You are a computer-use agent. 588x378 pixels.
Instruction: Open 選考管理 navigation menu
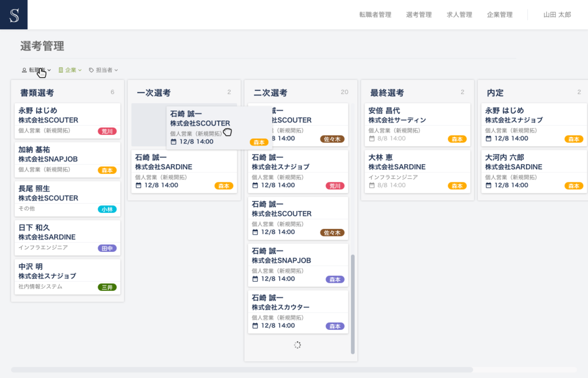pos(419,14)
